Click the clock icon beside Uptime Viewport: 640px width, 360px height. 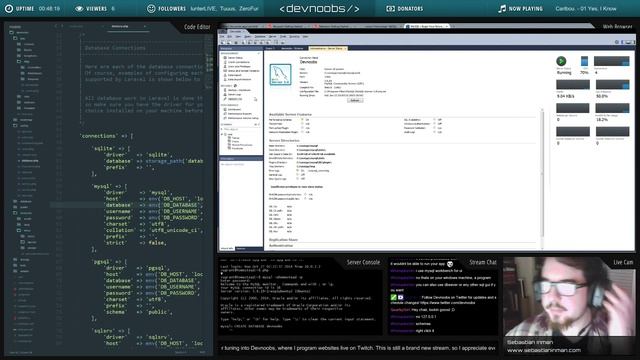(x=9, y=9)
